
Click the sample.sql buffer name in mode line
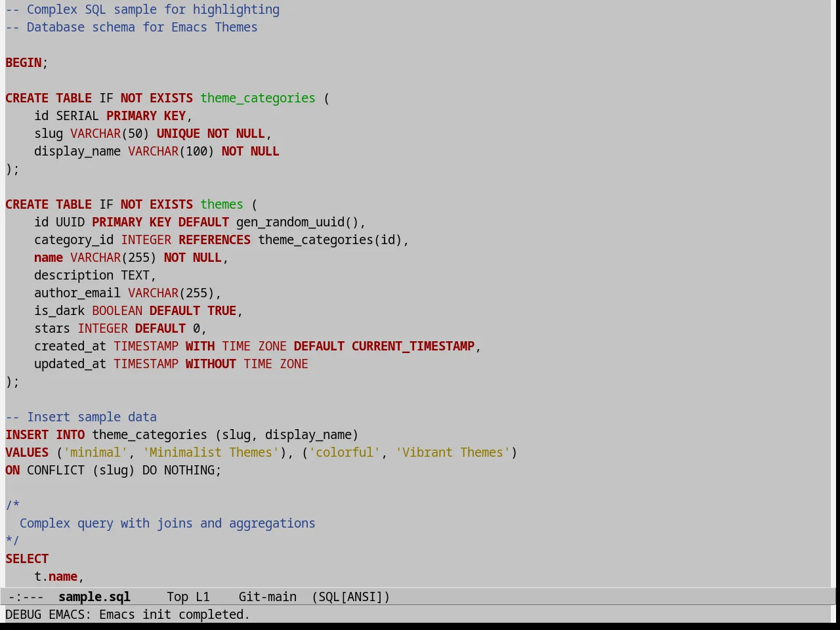click(94, 597)
